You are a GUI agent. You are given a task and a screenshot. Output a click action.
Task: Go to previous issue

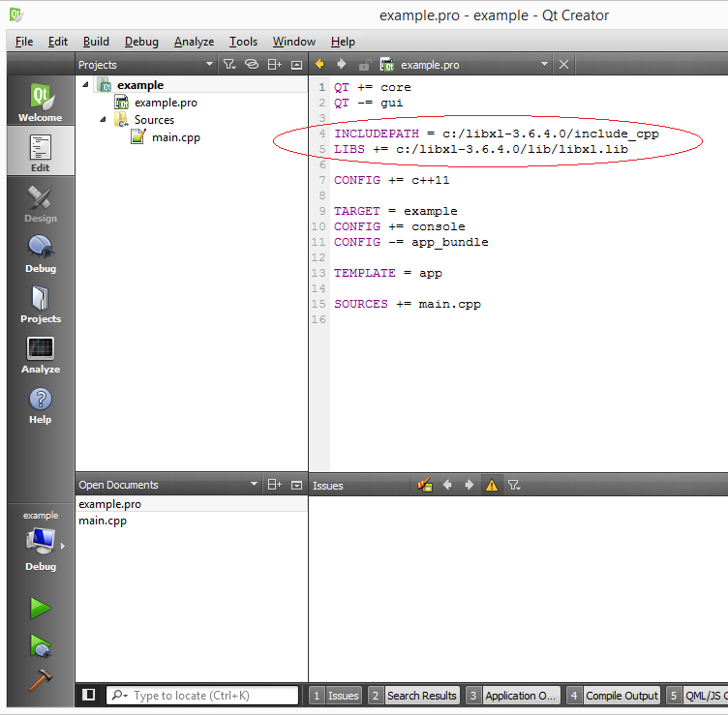tap(447, 485)
